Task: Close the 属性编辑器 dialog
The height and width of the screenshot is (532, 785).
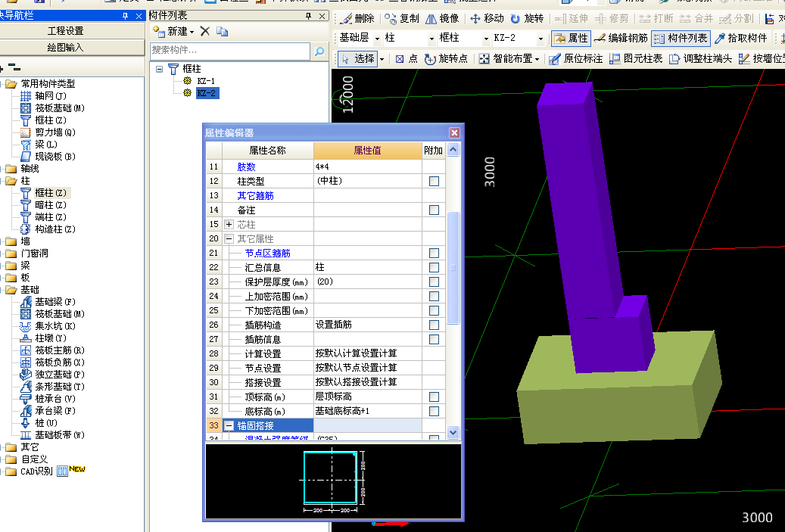Action: (454, 132)
